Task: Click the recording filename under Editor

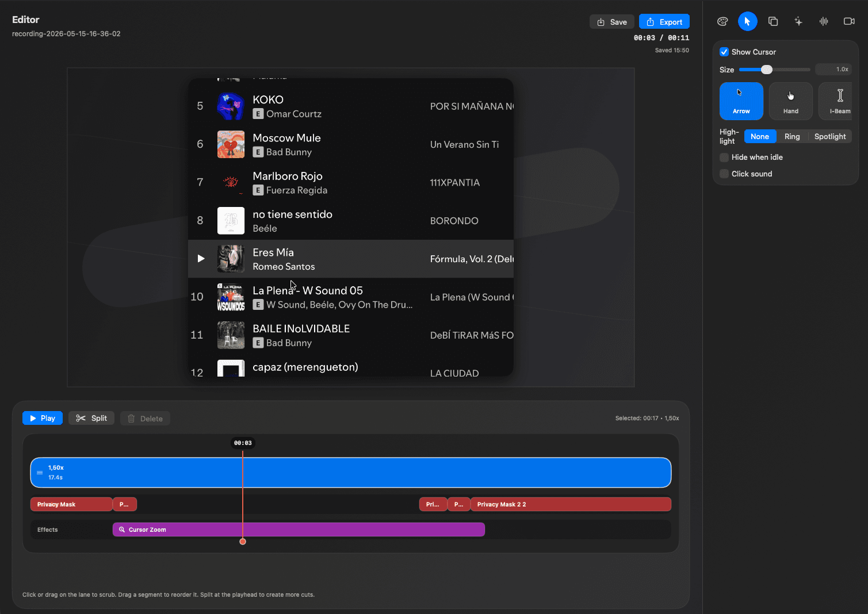Action: click(x=66, y=34)
